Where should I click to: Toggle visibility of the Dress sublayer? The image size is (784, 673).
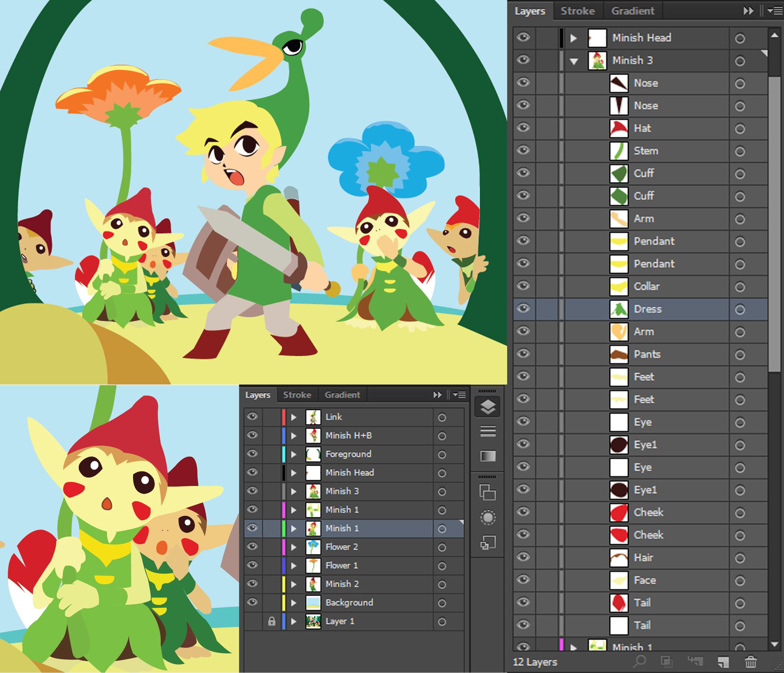tap(523, 308)
